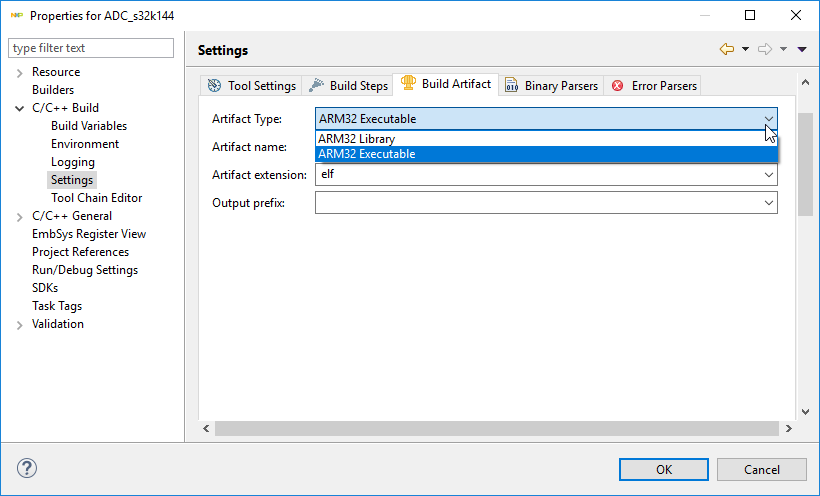Switch to the Error Parsers tab
The height and width of the screenshot is (496, 820).
pyautogui.click(x=654, y=86)
